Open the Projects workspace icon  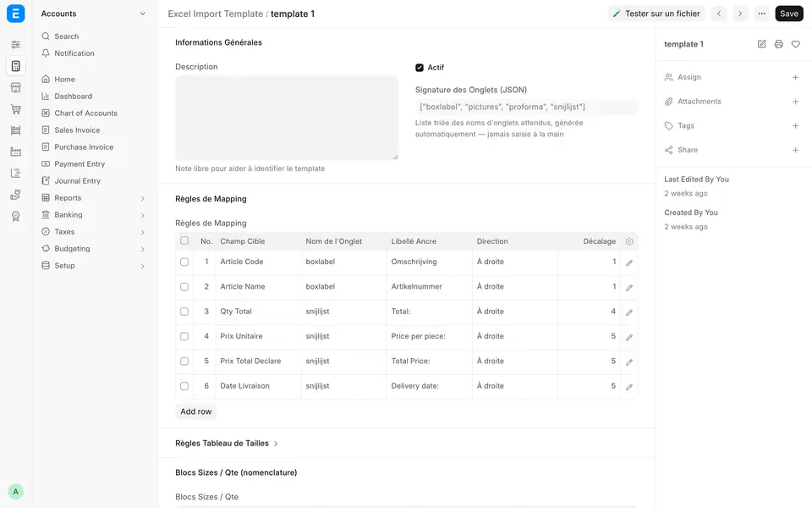[x=15, y=173]
